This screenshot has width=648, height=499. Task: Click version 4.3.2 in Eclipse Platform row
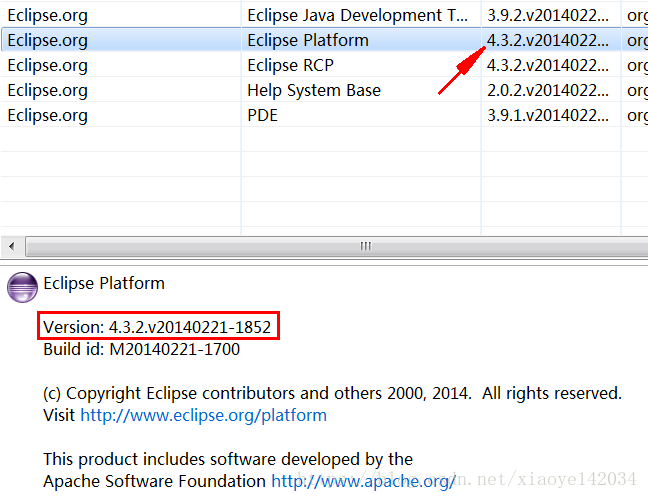click(548, 40)
